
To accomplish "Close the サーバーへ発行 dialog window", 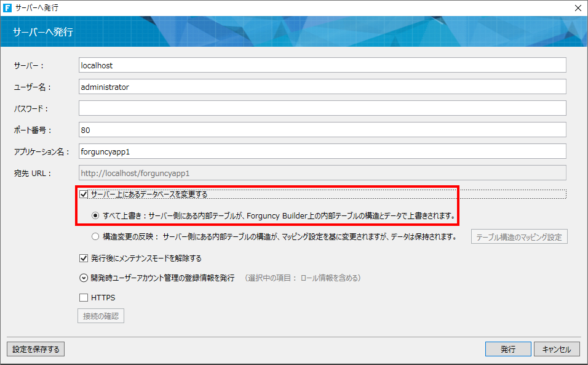I will pos(578,8).
